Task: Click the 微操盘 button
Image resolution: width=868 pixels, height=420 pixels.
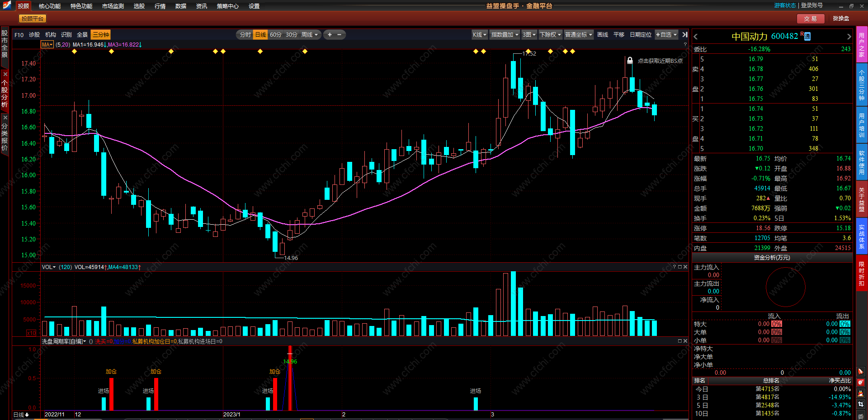Action: click(841, 19)
